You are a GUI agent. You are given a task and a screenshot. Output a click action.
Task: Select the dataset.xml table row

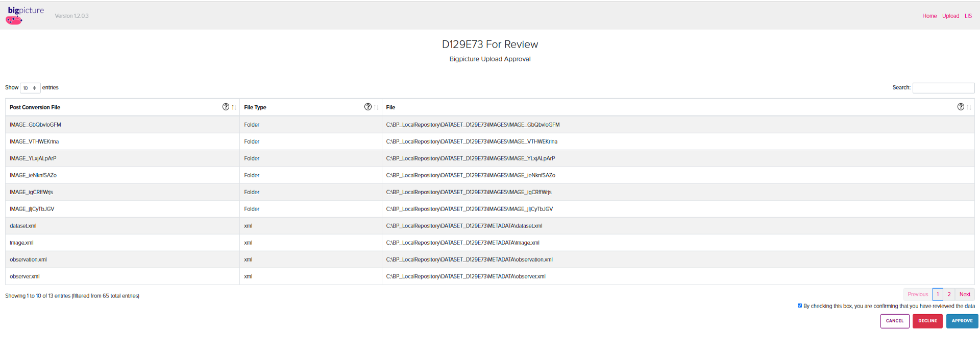click(x=489, y=226)
